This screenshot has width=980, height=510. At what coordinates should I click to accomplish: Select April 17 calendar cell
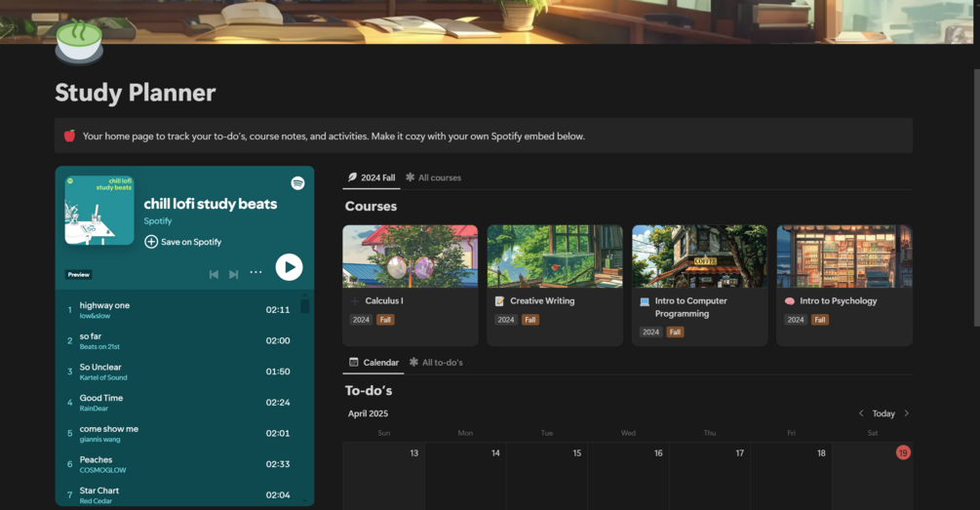click(710, 476)
